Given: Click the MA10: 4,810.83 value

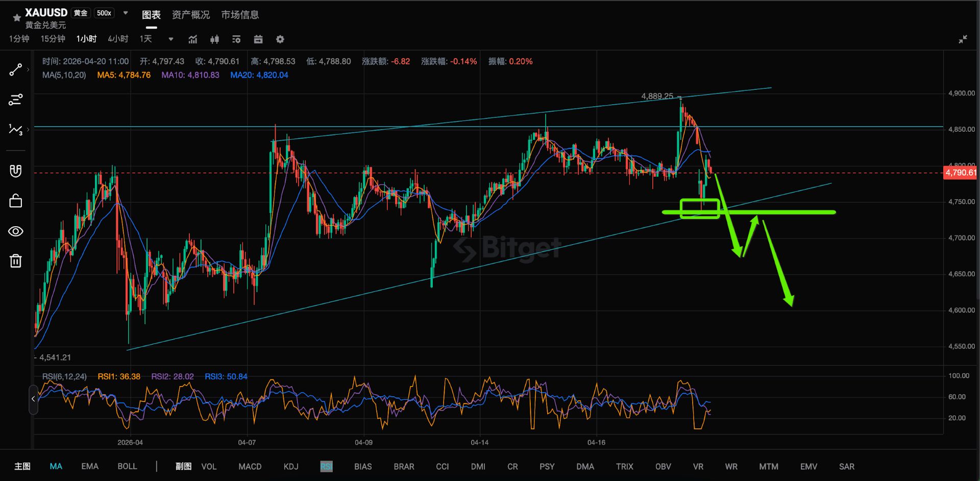Looking at the screenshot, I should [190, 75].
